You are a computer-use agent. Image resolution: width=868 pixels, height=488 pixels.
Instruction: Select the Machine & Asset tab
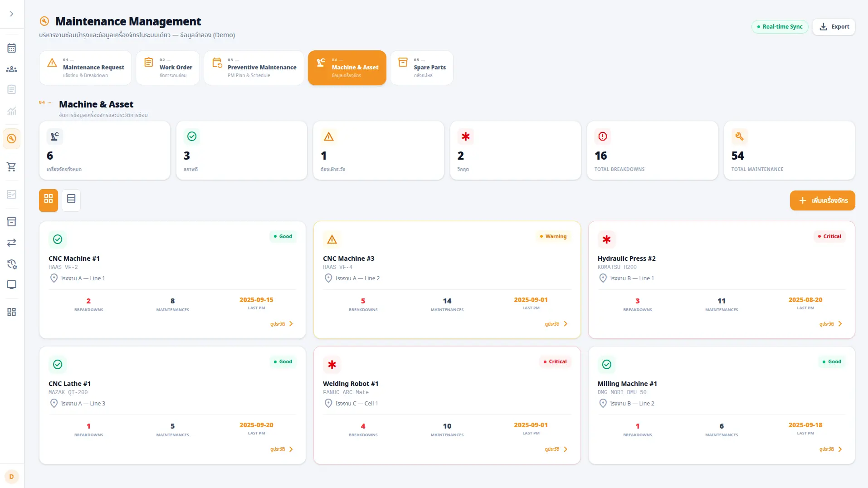click(x=347, y=68)
